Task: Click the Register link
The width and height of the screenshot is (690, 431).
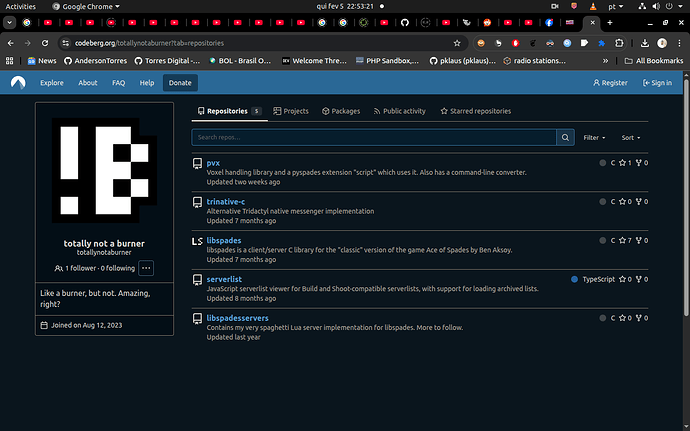Action: pos(610,83)
